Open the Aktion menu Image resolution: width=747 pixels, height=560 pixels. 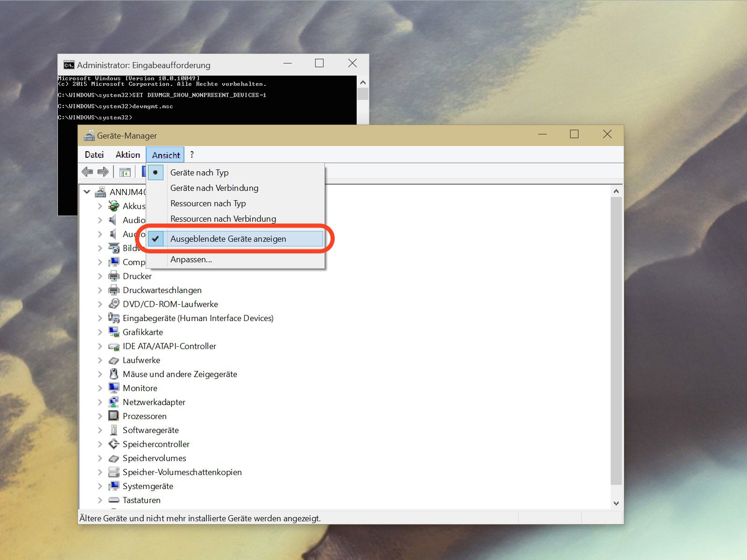pos(127,154)
